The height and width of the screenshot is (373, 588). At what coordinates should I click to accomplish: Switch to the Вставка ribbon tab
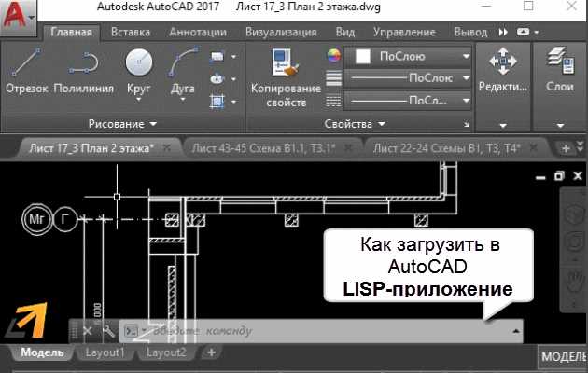pyautogui.click(x=131, y=33)
